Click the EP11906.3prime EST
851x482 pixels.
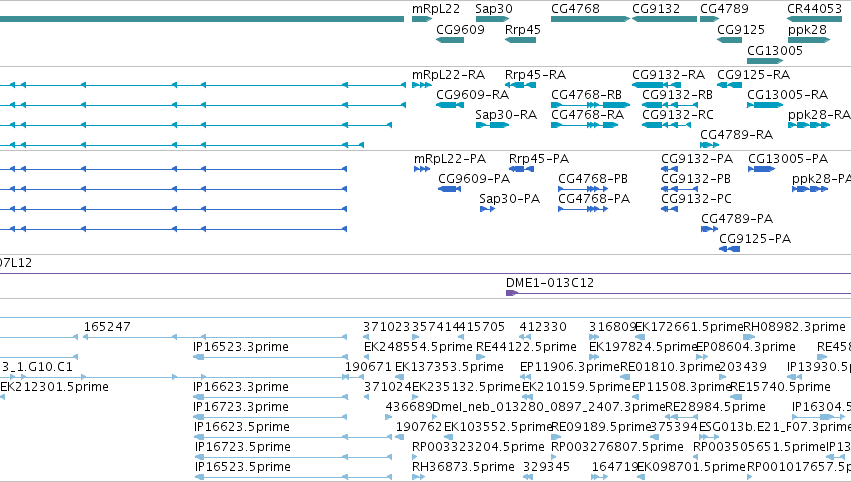click(569, 367)
